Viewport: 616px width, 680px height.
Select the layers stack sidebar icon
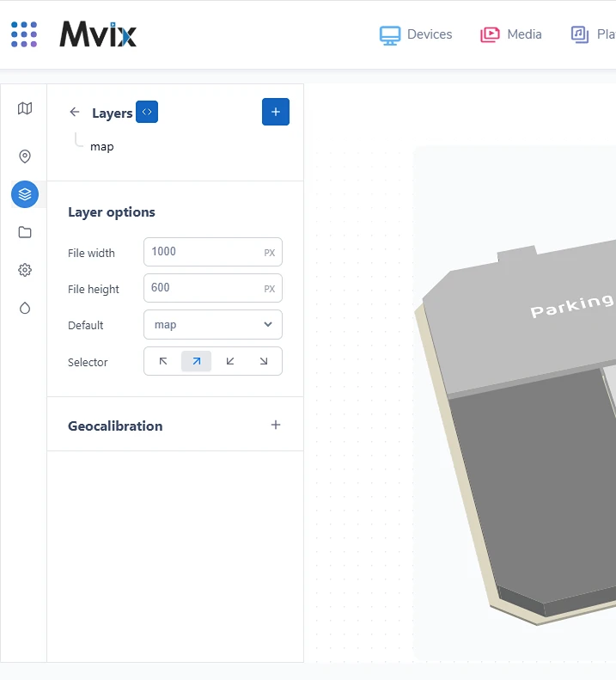tap(25, 194)
